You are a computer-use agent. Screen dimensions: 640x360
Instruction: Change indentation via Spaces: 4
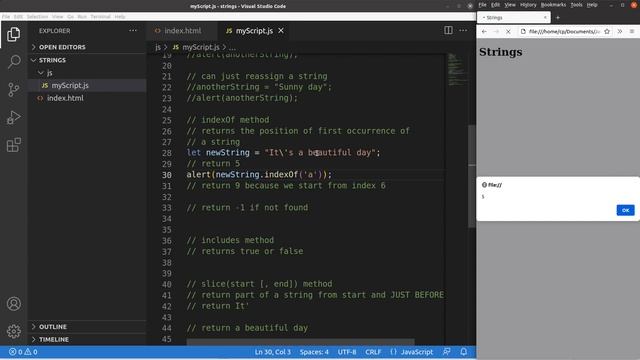[314, 351]
